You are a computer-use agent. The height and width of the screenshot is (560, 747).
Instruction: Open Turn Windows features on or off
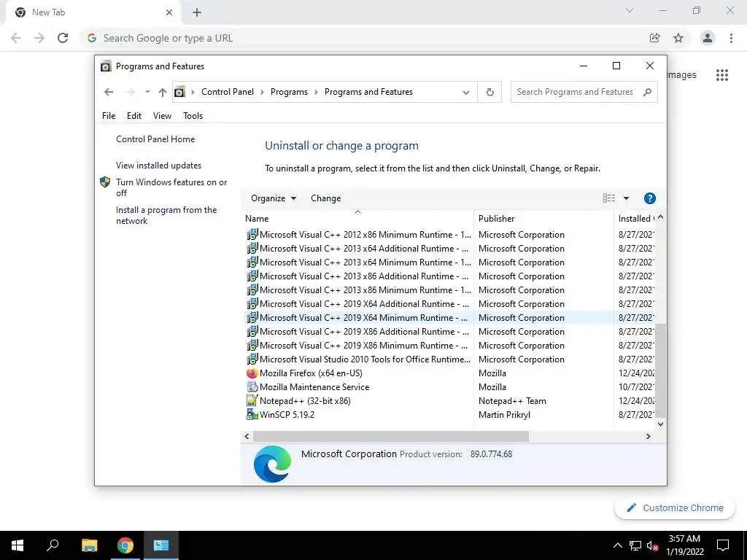pyautogui.click(x=171, y=187)
